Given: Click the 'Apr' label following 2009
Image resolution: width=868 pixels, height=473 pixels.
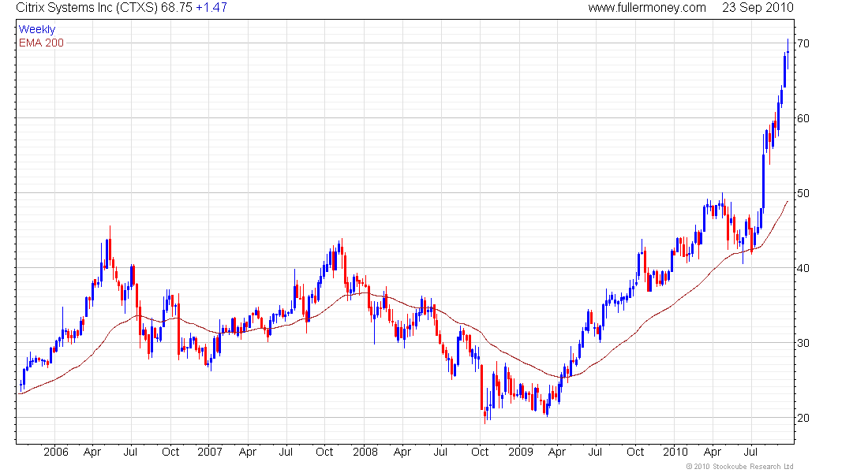Looking at the screenshot, I should click(557, 453).
